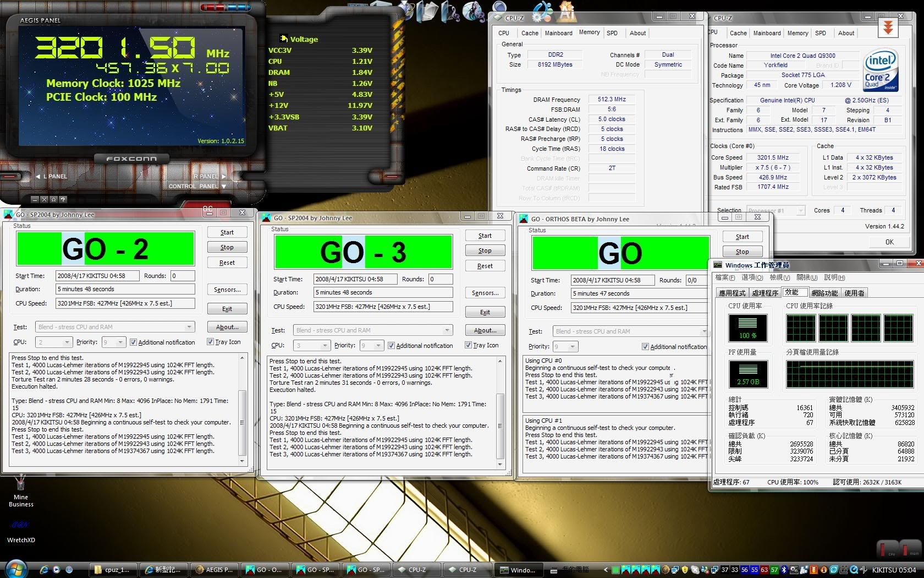Click Start button in ORTHOS window
Screen dimensions: 924x578
pyautogui.click(x=742, y=237)
